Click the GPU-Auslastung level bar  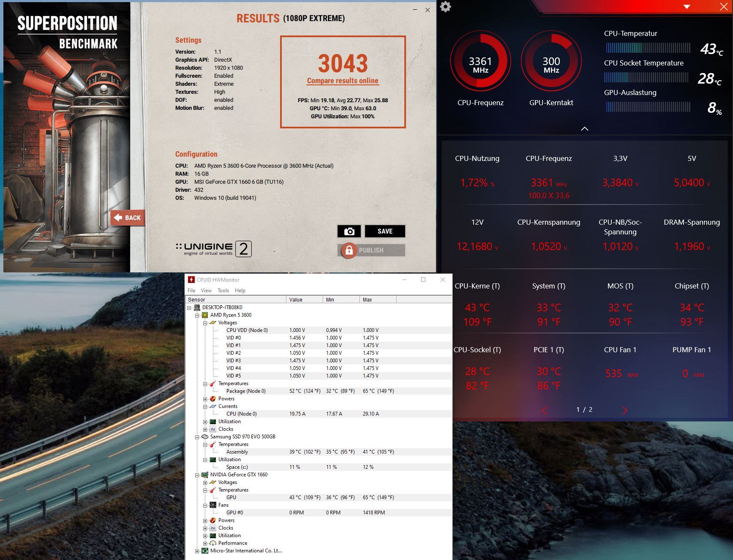pos(648,107)
